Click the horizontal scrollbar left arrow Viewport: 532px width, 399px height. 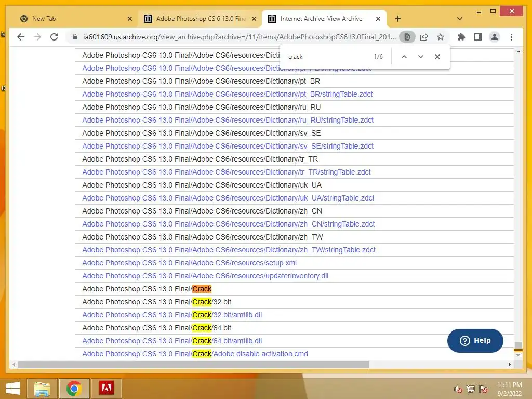(x=14, y=364)
